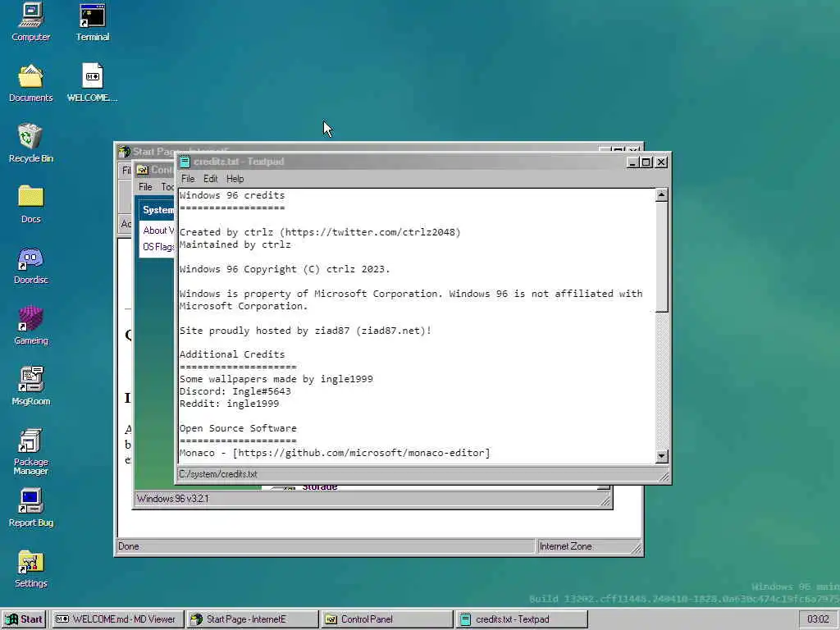Close the credits.txt Textpad window
Image resolution: width=840 pixels, height=630 pixels.
[x=662, y=162]
